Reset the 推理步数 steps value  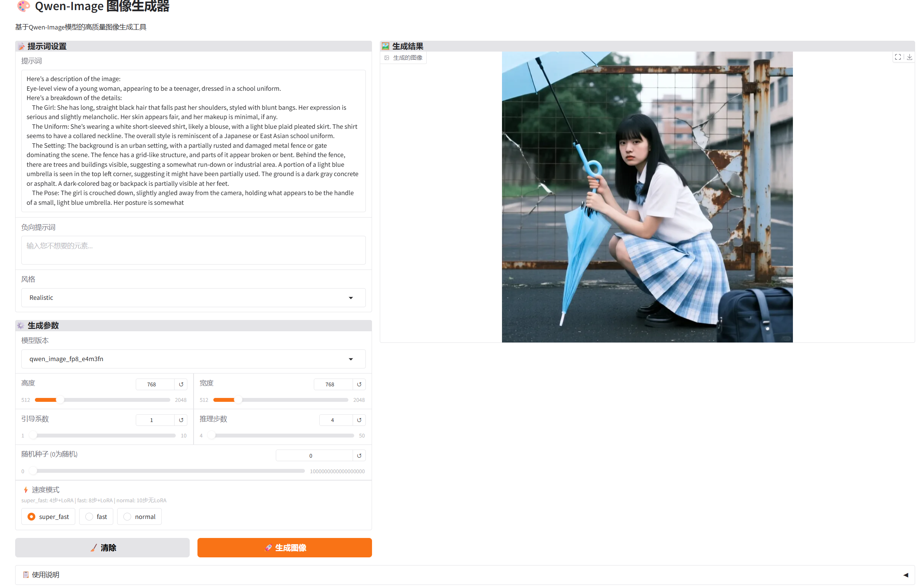[x=359, y=420]
